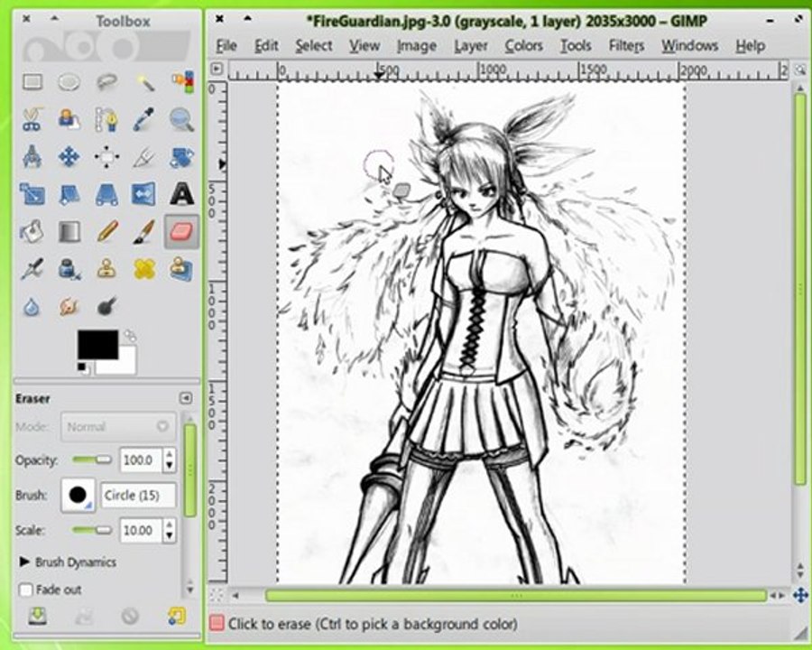Viewport: 812px width, 650px height.
Task: Select the Shear tool
Action: pyautogui.click(x=69, y=194)
